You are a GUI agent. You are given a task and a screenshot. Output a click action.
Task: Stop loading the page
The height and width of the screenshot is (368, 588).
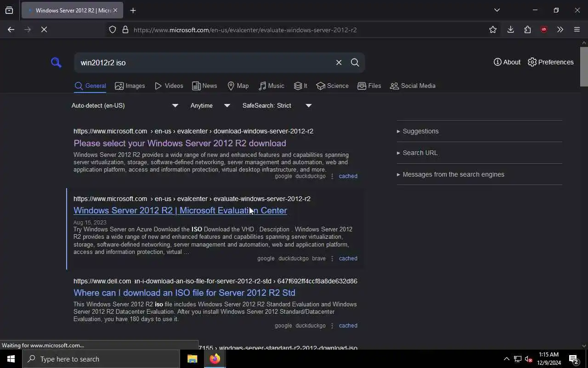tap(44, 29)
